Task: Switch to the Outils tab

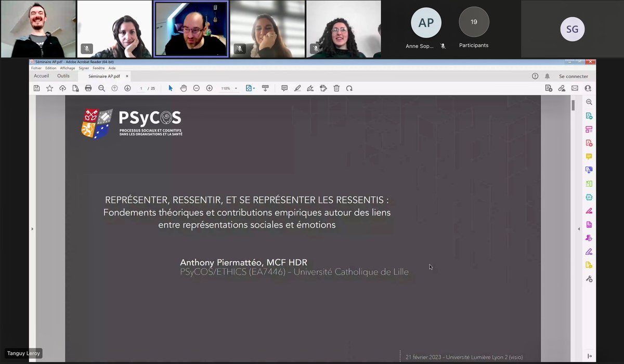Action: [x=63, y=76]
